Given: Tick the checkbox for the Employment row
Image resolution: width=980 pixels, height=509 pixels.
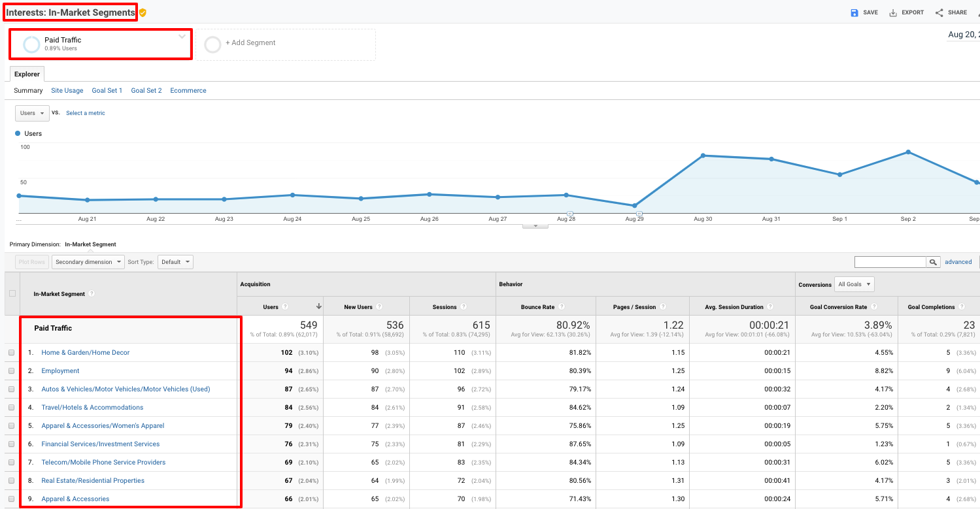Looking at the screenshot, I should coord(12,371).
